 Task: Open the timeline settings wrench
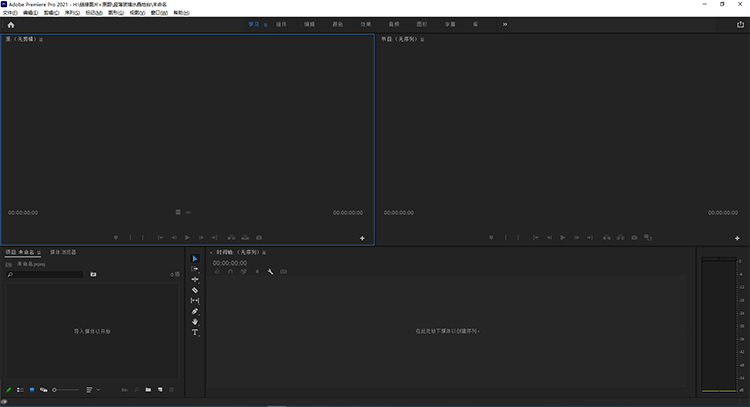point(270,272)
